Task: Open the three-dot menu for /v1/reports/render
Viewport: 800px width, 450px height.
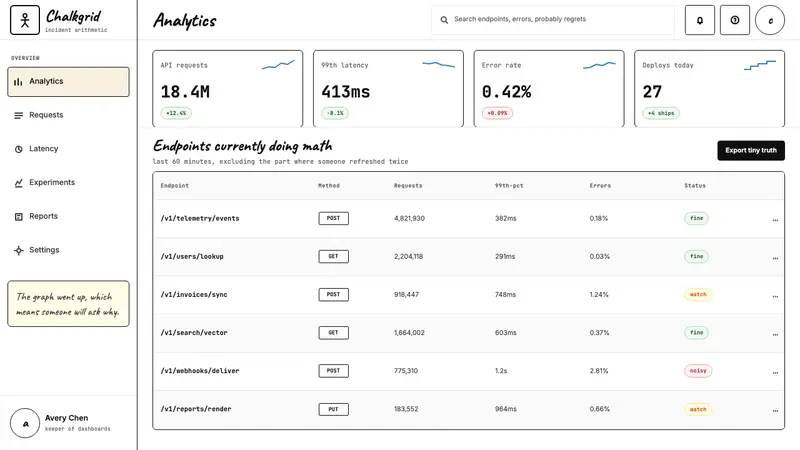Action: coord(775,410)
